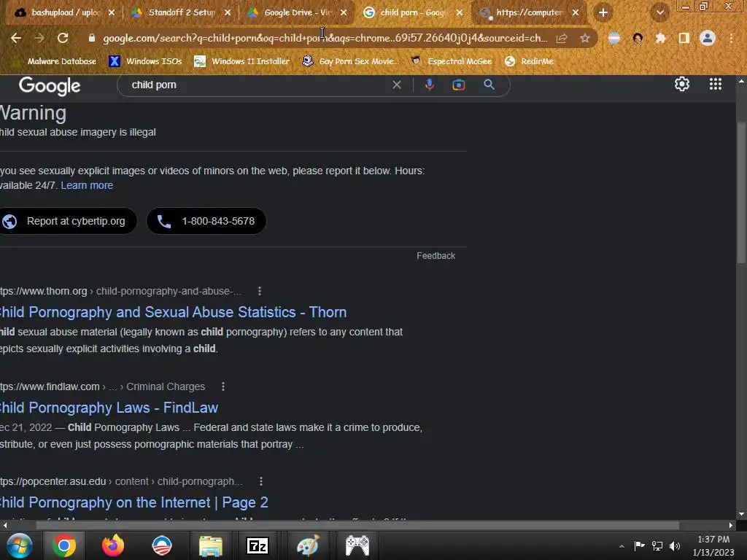Open the Windows ISOs bookmark
This screenshot has width=747, height=560.
click(x=145, y=61)
